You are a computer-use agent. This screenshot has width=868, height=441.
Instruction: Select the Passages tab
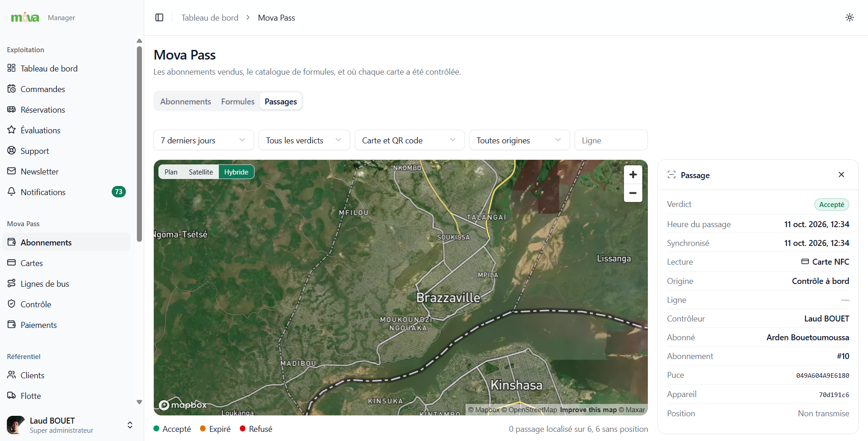(281, 101)
